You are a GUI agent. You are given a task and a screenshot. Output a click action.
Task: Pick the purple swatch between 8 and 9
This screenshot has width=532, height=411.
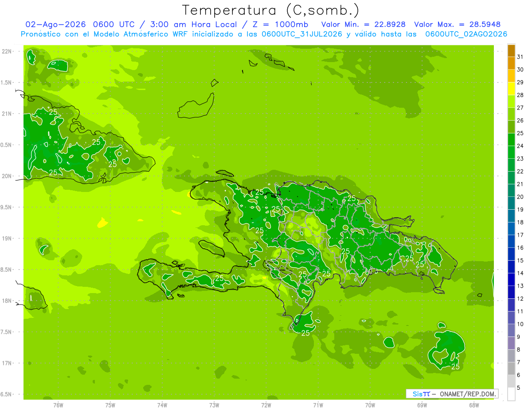[511, 343]
